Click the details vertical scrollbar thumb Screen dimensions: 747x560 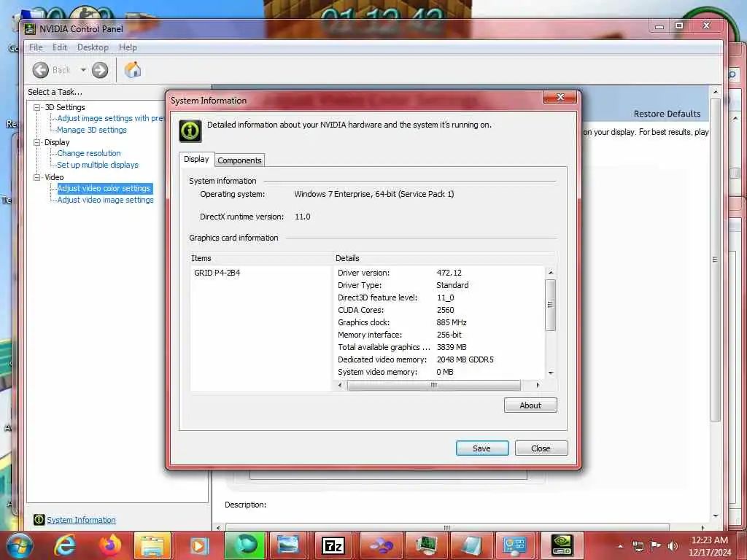pyautogui.click(x=550, y=305)
